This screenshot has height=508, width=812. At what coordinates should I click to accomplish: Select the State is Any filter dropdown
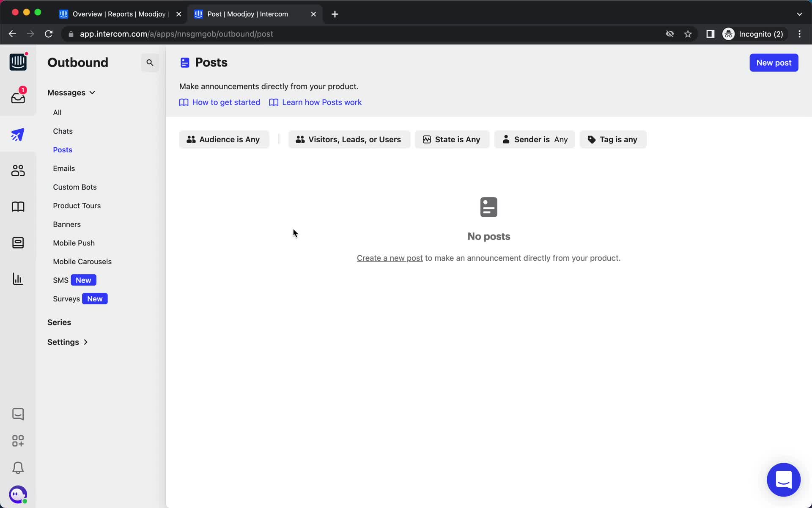tap(452, 139)
